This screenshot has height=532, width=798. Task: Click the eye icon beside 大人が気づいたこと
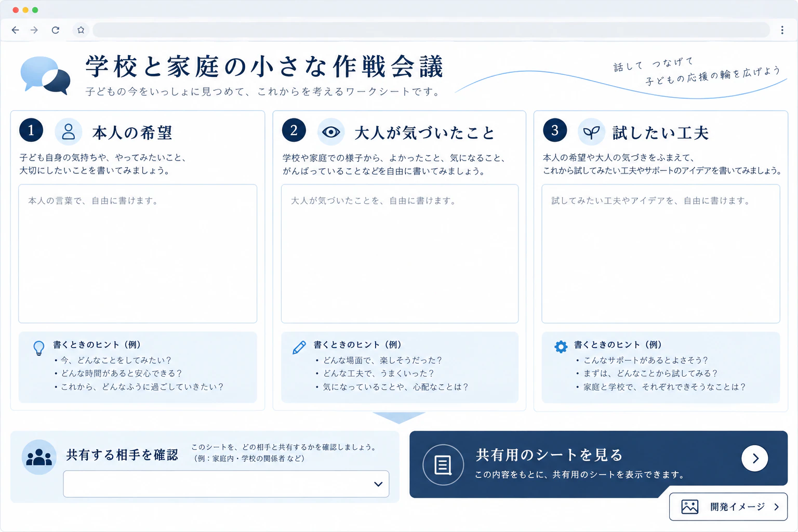(x=331, y=132)
